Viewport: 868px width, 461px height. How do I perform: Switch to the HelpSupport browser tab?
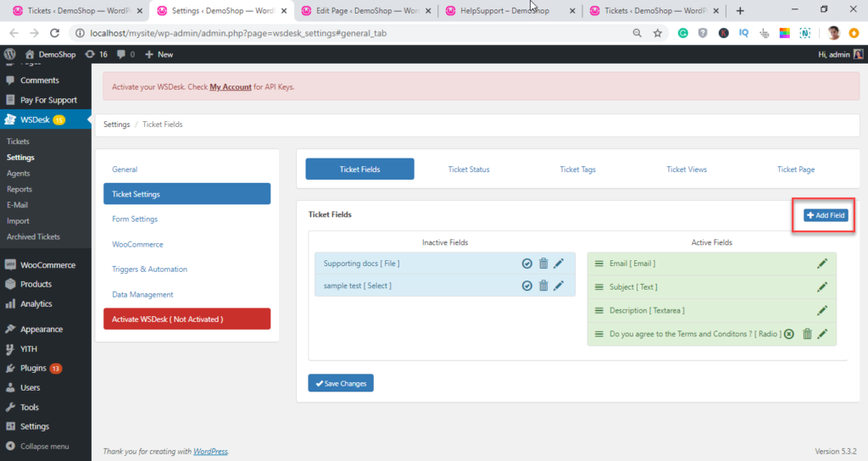tap(509, 10)
